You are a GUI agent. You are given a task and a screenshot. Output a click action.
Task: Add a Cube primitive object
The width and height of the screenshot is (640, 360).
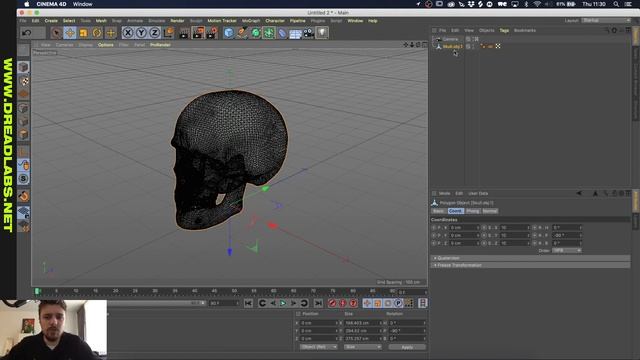pyautogui.click(x=229, y=33)
